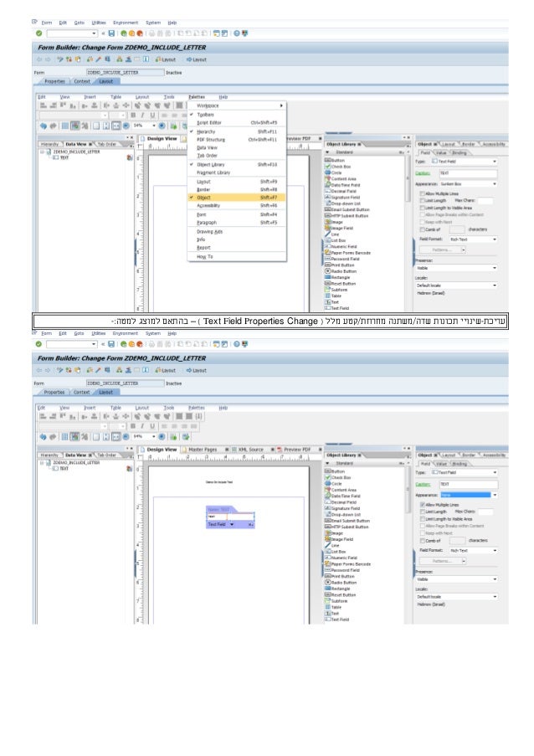The image size is (534, 756).
Task: Select Radio Button in the lower Object Library
Action: pyautogui.click(x=342, y=582)
